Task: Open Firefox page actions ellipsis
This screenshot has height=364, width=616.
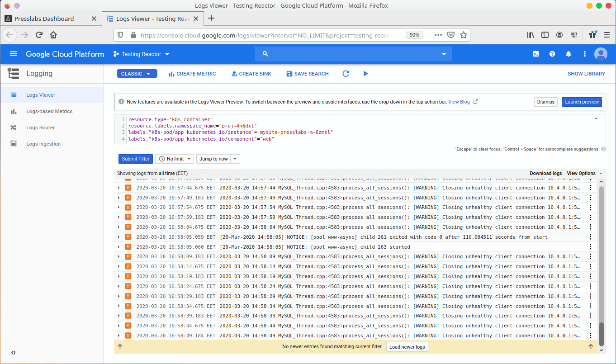Action: tap(438, 35)
